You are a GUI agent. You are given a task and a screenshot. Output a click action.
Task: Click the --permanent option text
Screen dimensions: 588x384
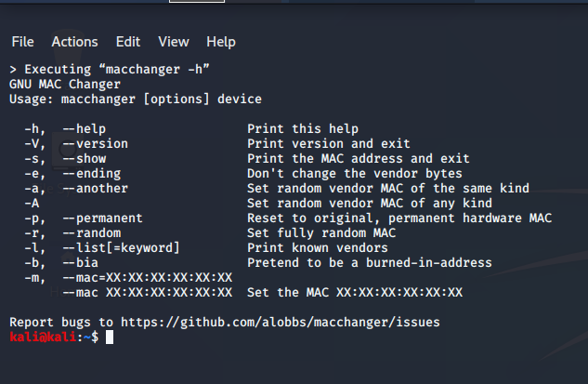click(x=103, y=218)
